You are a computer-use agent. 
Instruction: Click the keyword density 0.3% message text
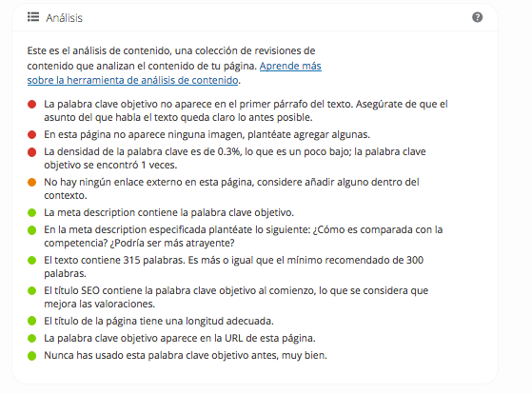[x=235, y=158]
